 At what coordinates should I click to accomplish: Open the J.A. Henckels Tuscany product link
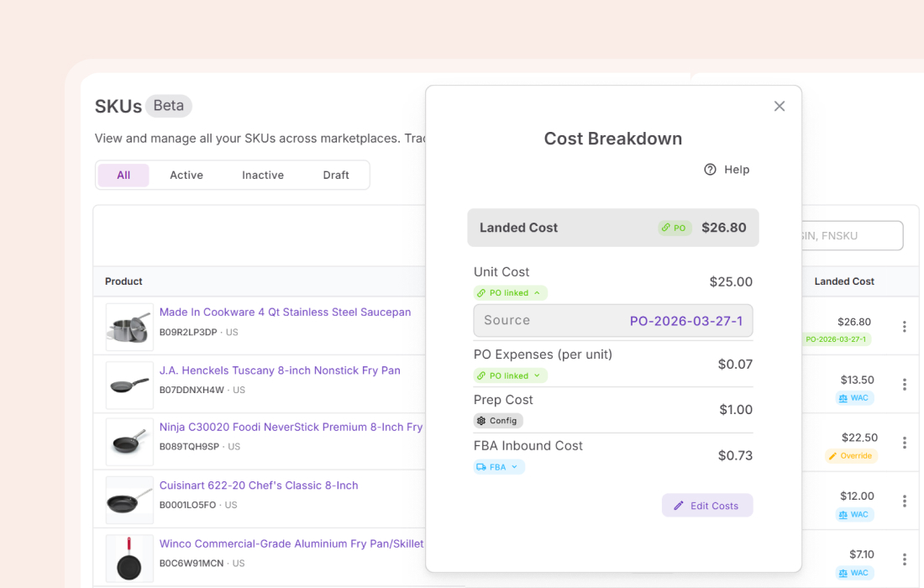[x=280, y=370]
